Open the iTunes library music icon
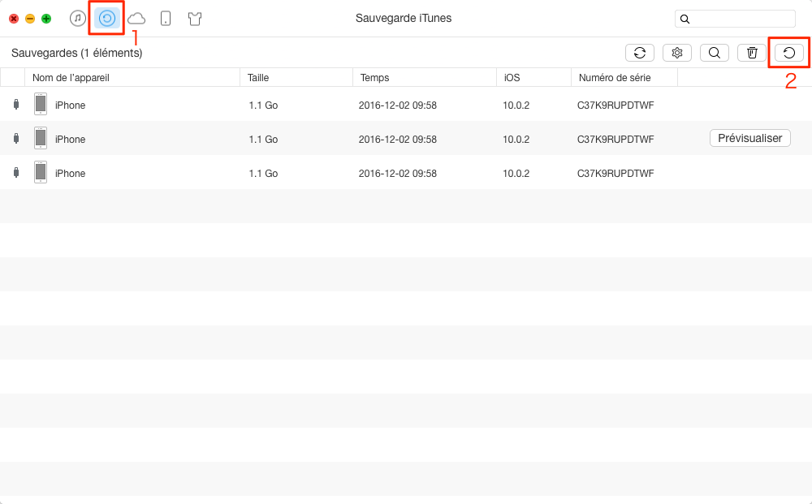Screen dimensions: 812x504 78,19
